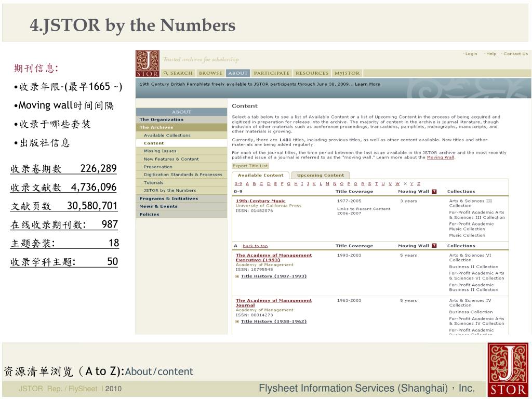Jump to letter Z in alphabet index
Viewport: 532px width, 399px height.
pos(419,184)
